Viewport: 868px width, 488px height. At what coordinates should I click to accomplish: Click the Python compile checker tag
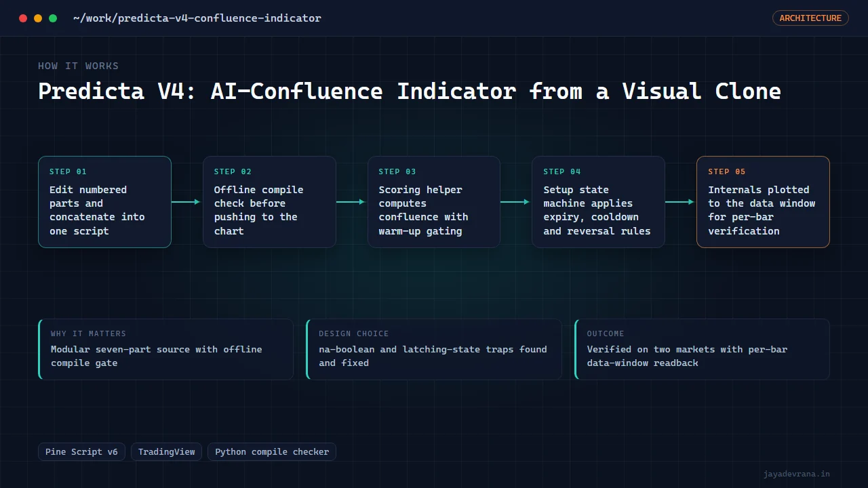(272, 451)
